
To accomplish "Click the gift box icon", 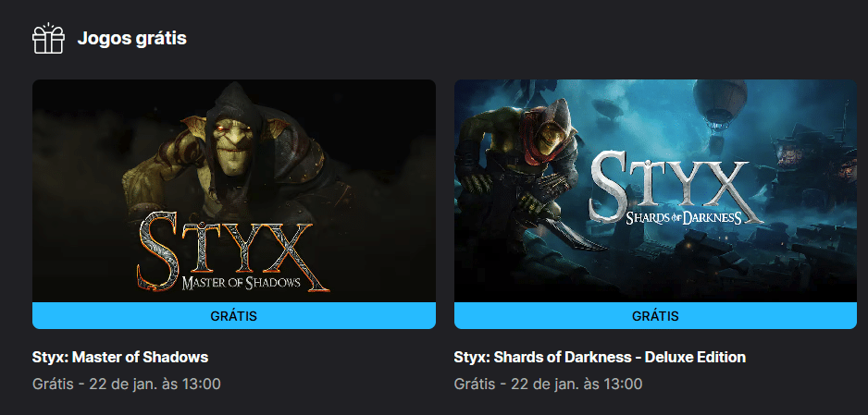I will [49, 38].
